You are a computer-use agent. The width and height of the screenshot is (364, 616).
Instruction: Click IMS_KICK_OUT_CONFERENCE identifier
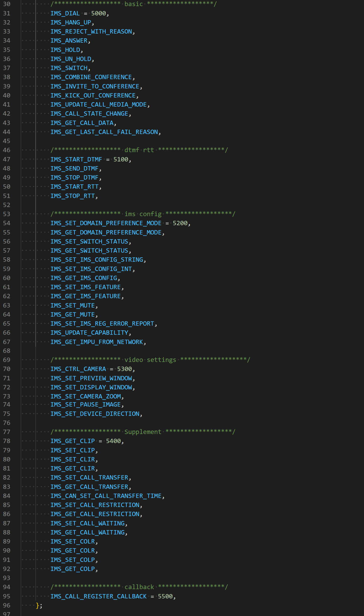pos(93,96)
